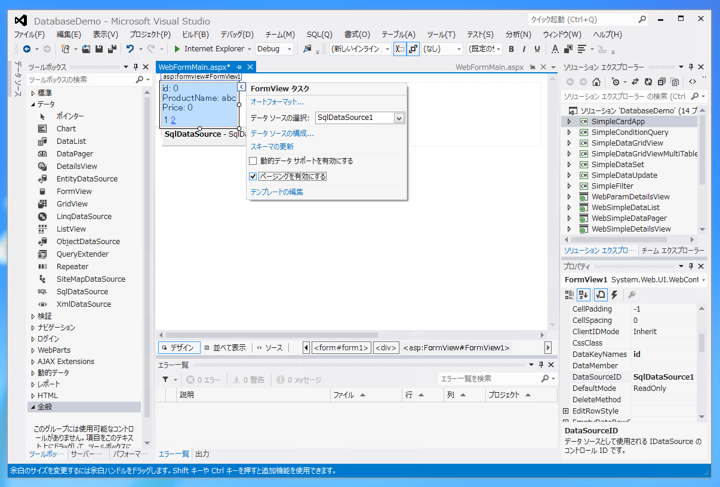Click page 2 link in FormView pager

pos(173,120)
